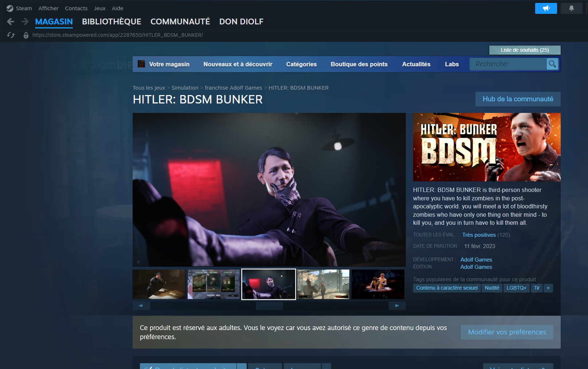Click the release date 11 févr. 2023
Viewport: 588px width, 369px height.
coord(480,246)
